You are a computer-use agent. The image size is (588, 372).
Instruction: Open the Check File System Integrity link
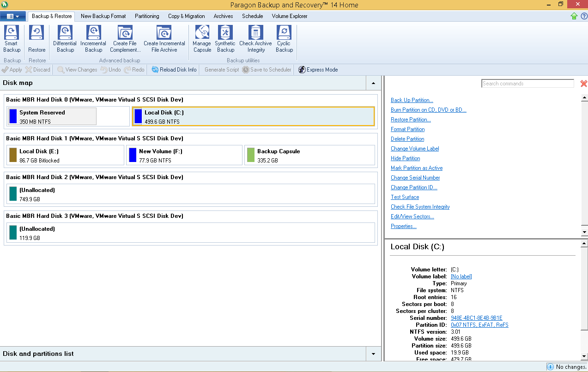(420, 207)
